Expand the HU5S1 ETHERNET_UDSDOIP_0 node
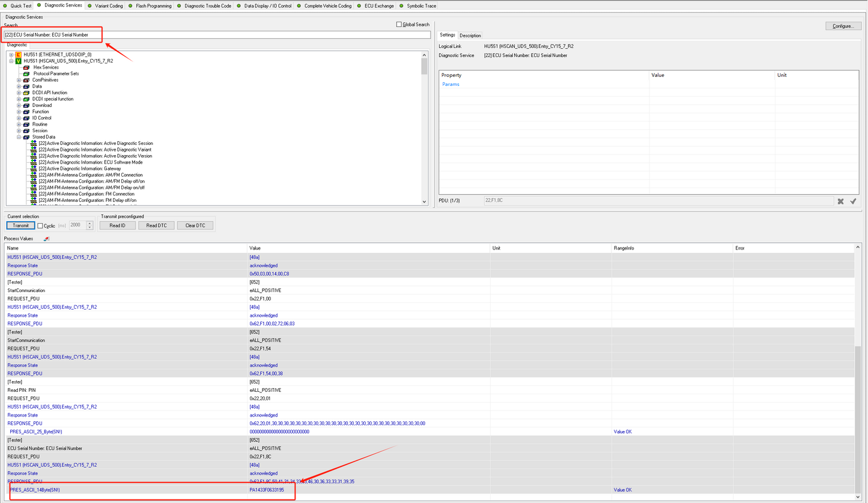The image size is (868, 503). coord(11,55)
